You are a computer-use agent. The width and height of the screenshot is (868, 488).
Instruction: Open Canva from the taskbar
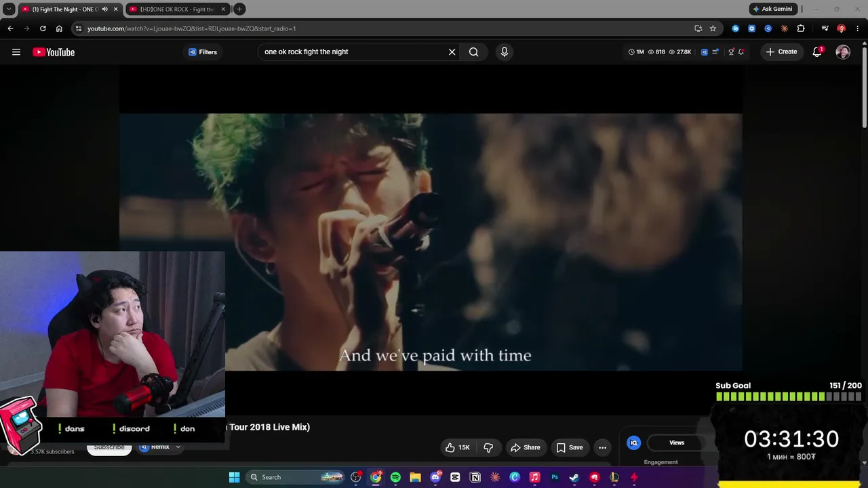(x=515, y=477)
